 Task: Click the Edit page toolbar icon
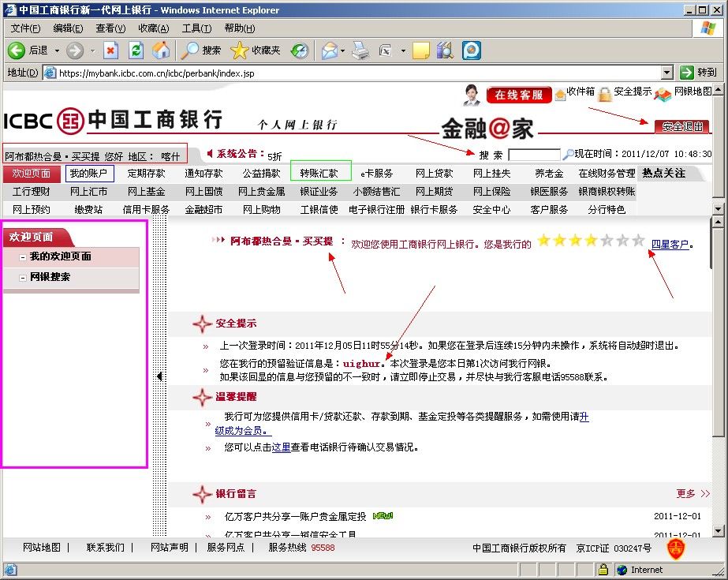coord(385,51)
